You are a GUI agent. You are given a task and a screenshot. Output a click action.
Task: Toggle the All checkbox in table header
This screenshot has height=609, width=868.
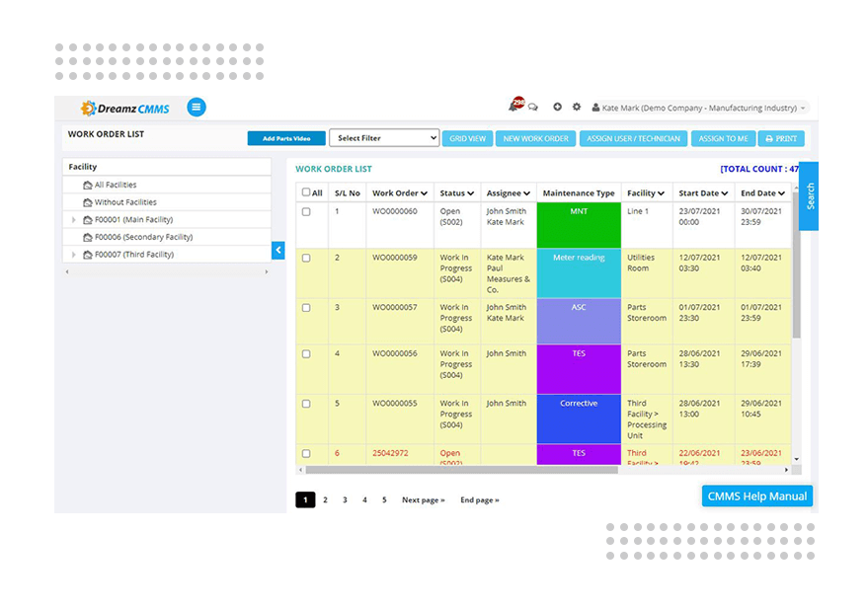click(x=305, y=191)
